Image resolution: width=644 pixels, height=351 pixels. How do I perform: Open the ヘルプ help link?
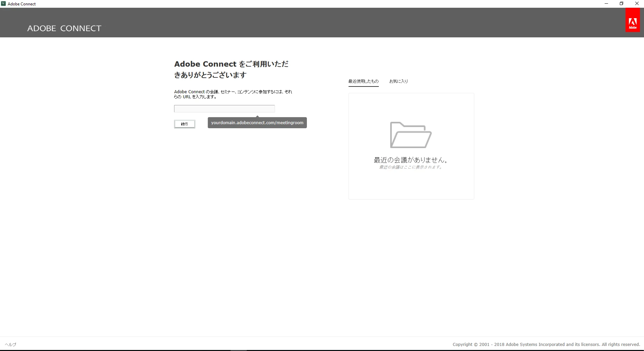click(11, 344)
